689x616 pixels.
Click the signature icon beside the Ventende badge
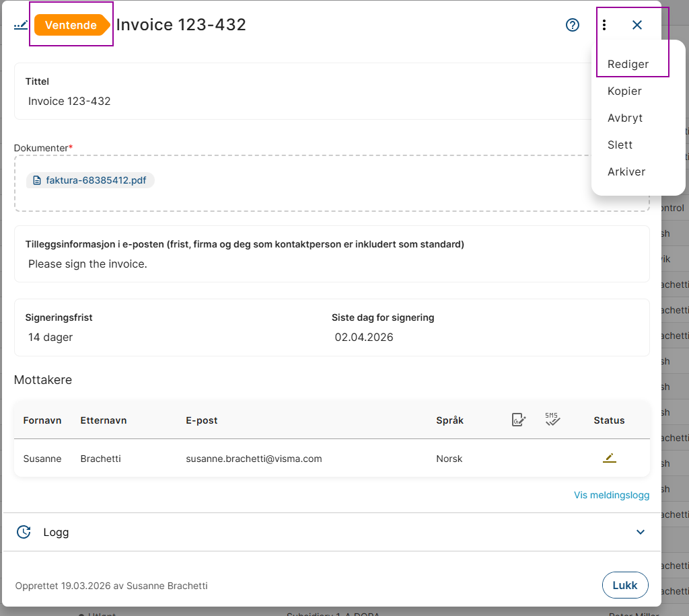pyautogui.click(x=21, y=26)
